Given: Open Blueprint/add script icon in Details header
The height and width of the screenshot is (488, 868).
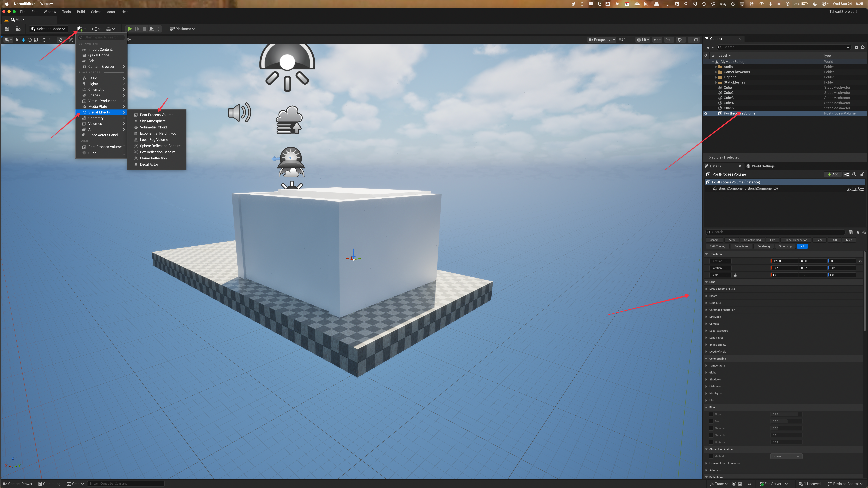Looking at the screenshot, I should [x=846, y=174].
